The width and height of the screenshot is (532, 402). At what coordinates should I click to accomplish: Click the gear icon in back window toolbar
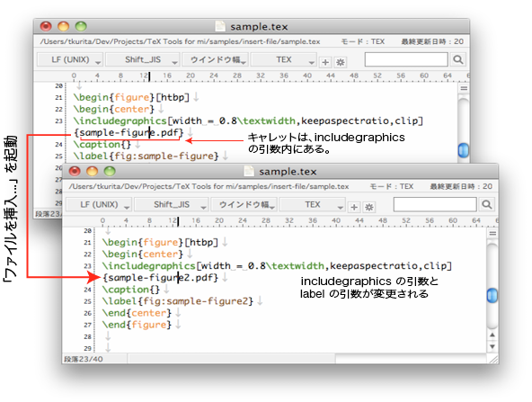click(x=341, y=62)
